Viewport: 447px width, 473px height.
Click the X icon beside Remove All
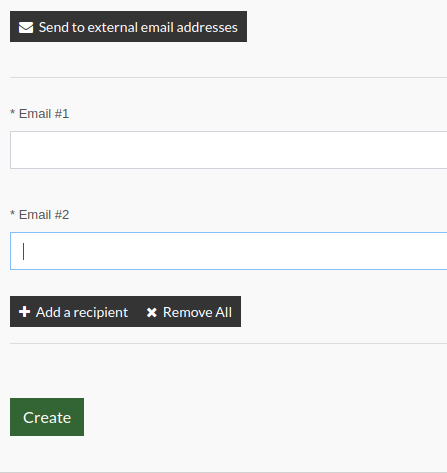point(152,312)
